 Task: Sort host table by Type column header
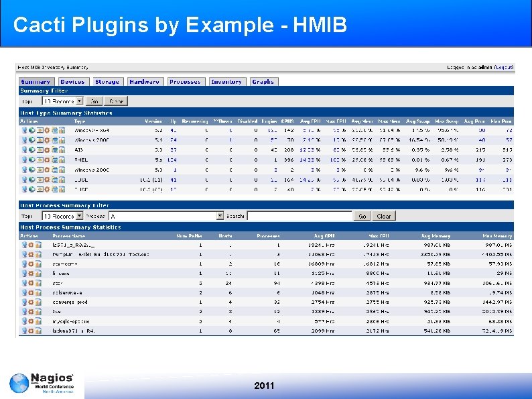[x=80, y=121]
